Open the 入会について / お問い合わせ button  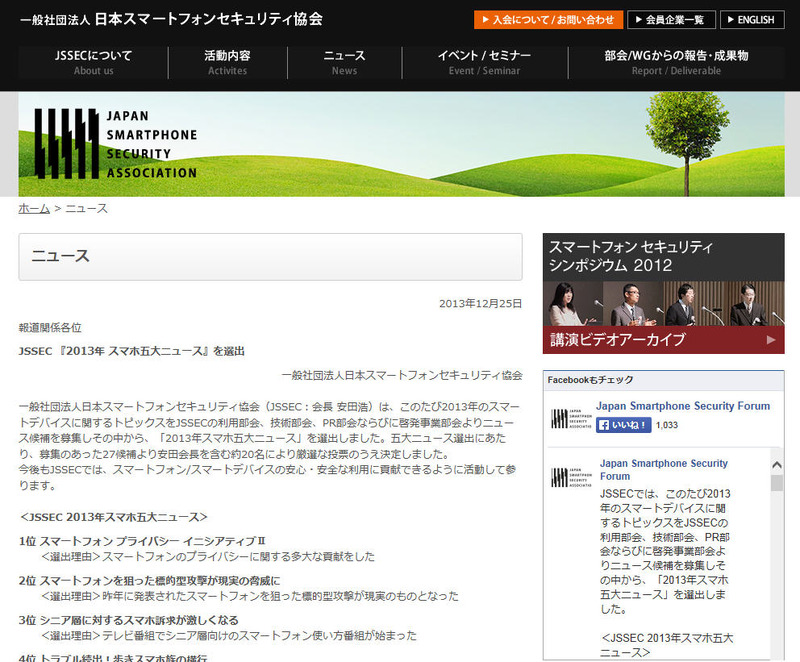[x=548, y=20]
